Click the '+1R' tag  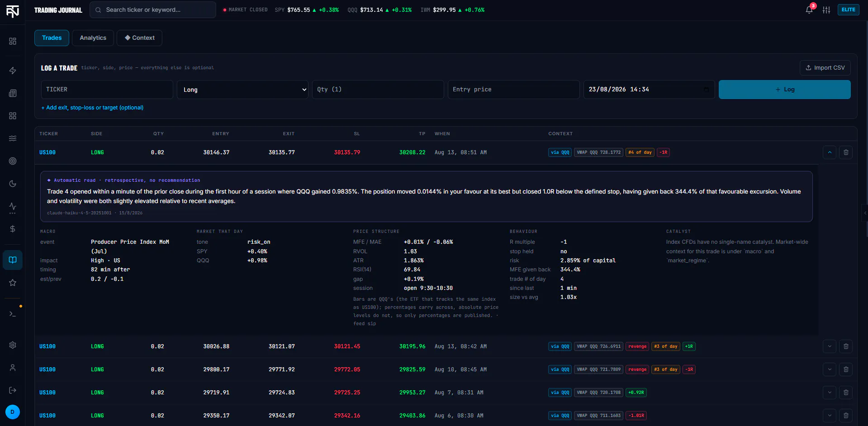pyautogui.click(x=689, y=346)
